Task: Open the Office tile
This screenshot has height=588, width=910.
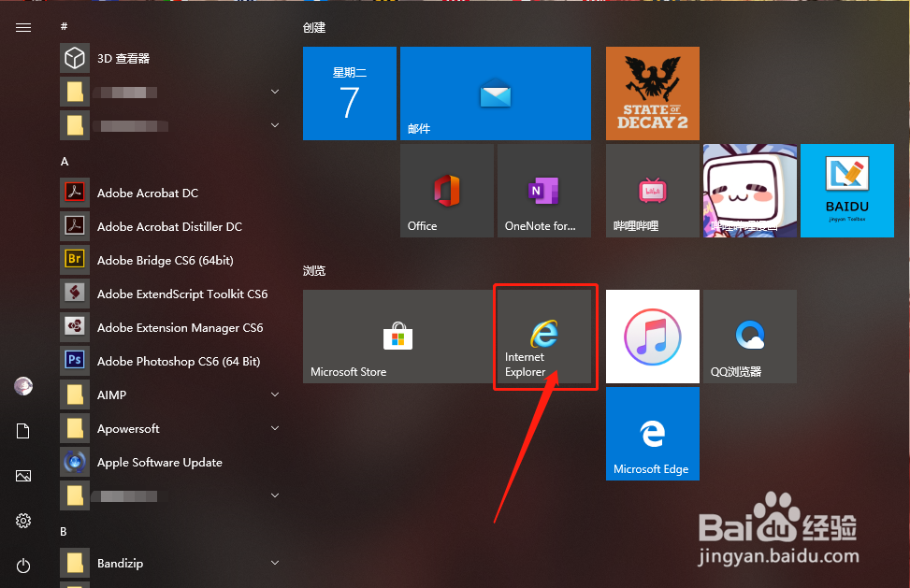Action: coord(447,191)
